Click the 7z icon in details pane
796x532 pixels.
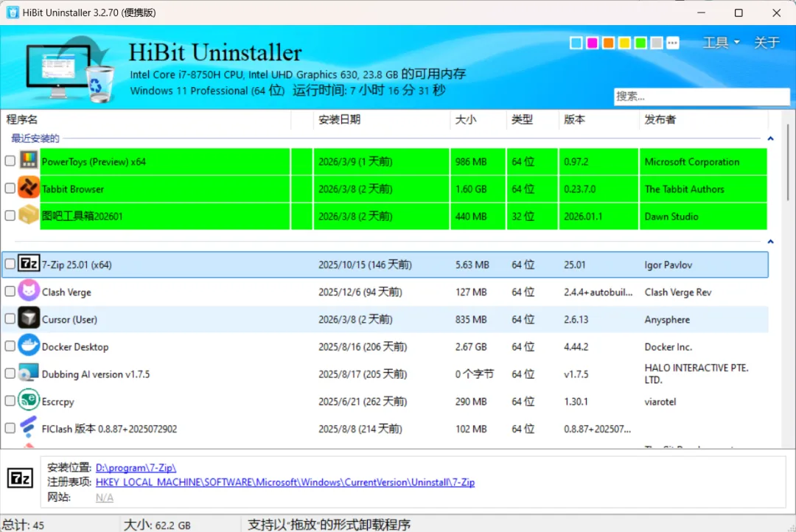(x=21, y=478)
